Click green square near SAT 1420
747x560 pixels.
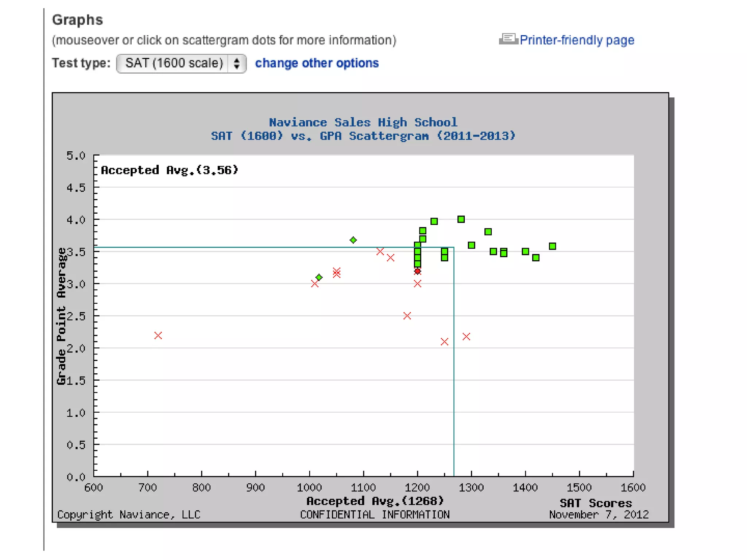click(536, 258)
